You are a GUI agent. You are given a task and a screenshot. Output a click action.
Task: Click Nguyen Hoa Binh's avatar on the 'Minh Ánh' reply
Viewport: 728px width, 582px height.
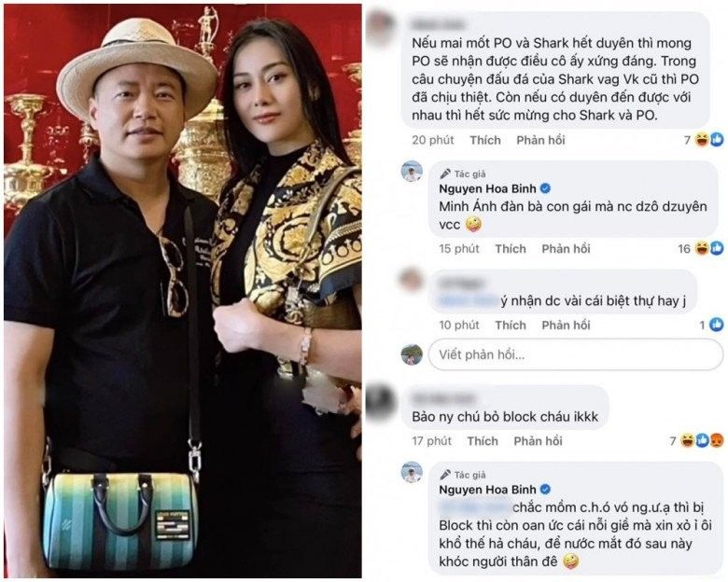[412, 172]
